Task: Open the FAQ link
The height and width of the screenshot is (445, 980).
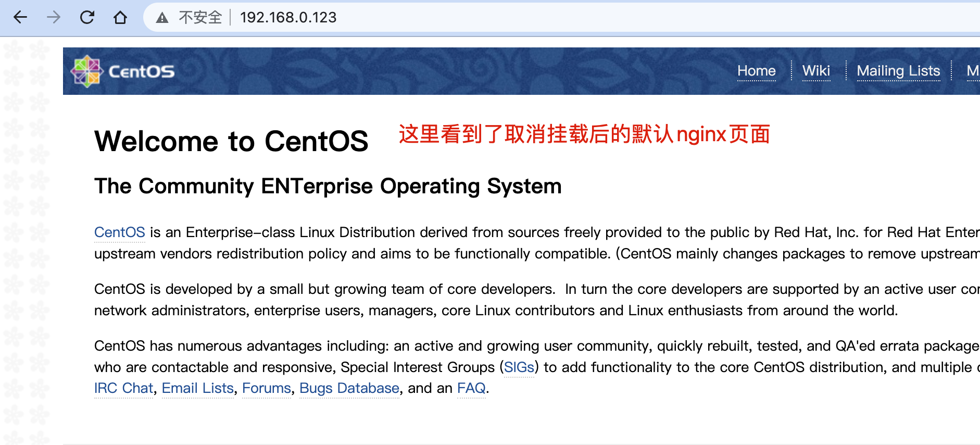Action: (471, 388)
